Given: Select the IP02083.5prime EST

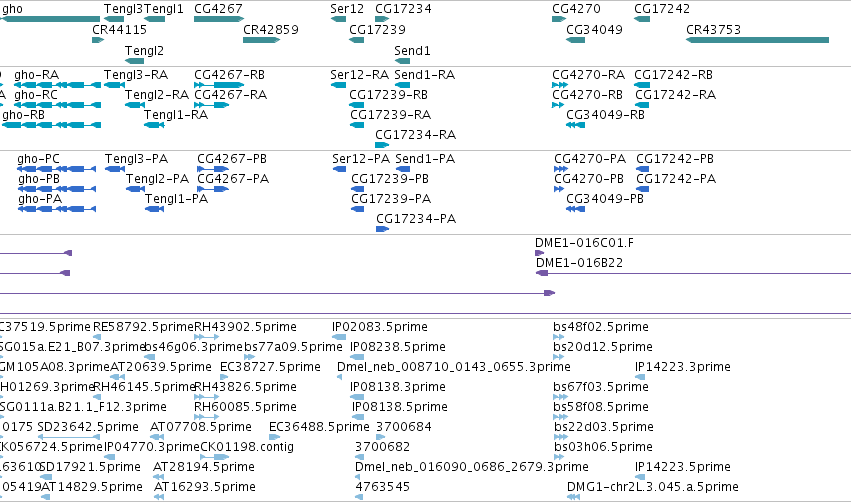Looking at the screenshot, I should pyautogui.click(x=338, y=338).
